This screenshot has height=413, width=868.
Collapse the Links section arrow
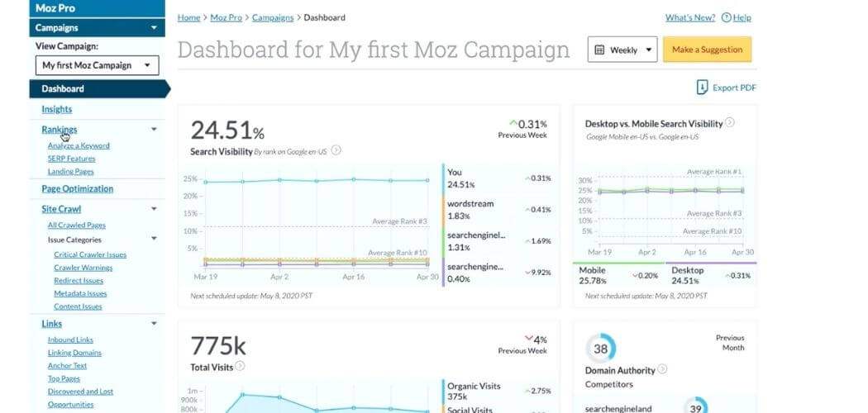tap(154, 324)
